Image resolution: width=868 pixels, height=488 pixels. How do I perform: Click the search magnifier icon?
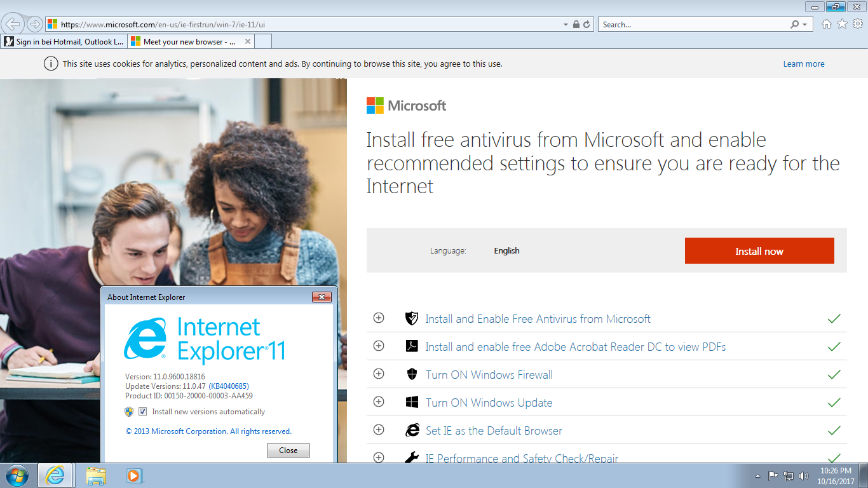click(x=794, y=24)
